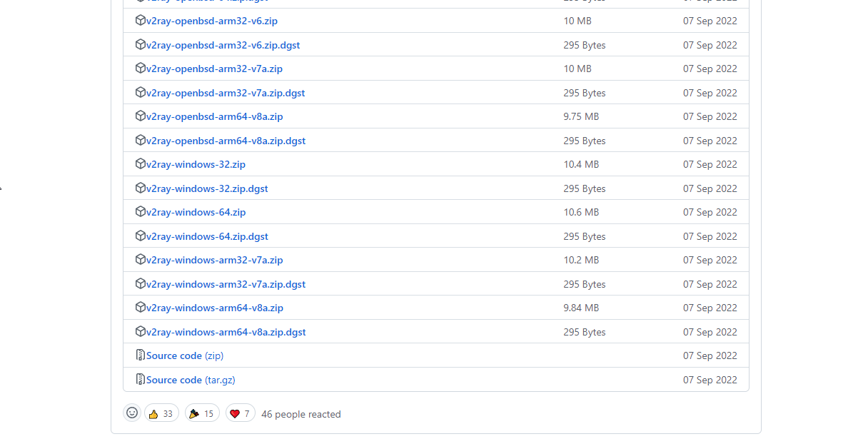Download v2ray-windows-arm32-v7a.zip
The width and height of the screenshot is (868, 444).
[x=214, y=260]
